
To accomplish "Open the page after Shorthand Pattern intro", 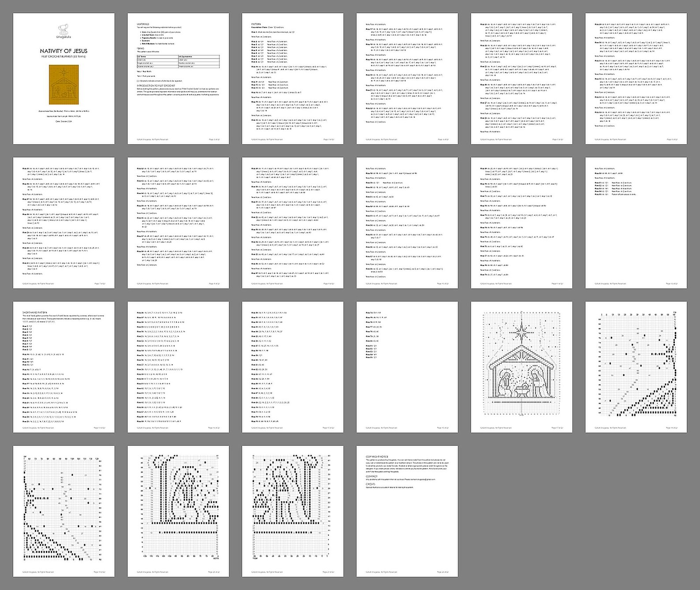I will (178, 367).
